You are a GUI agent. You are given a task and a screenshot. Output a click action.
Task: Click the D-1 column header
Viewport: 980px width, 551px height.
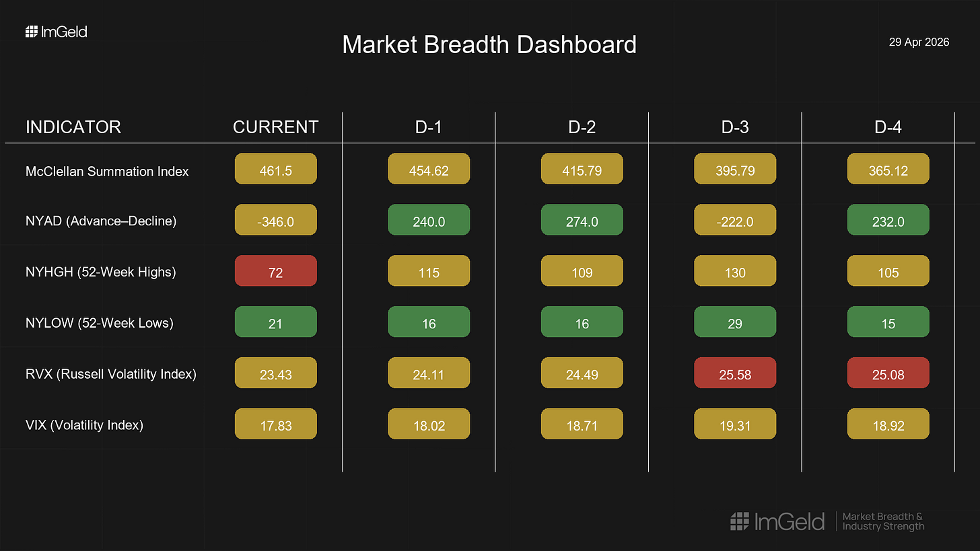[x=429, y=127]
